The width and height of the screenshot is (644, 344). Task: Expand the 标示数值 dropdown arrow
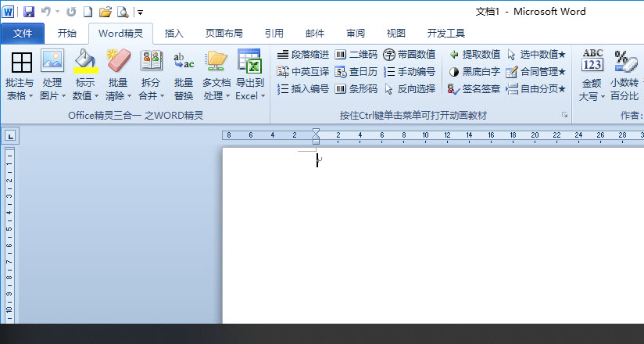96,97
